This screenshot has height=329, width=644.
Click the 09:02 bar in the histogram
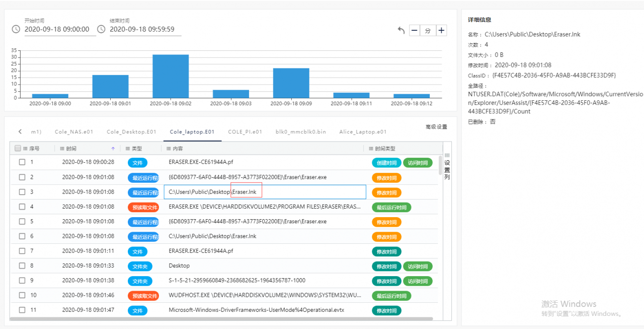(171, 76)
